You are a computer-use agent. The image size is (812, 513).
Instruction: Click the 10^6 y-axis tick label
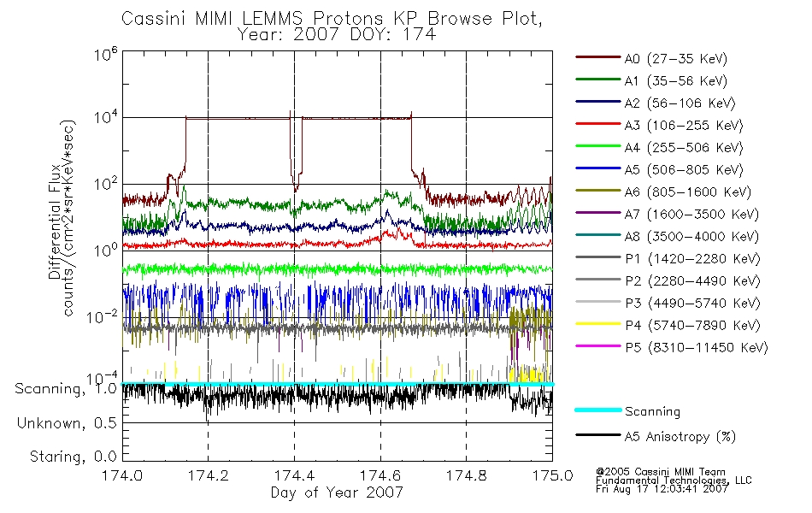106,54
